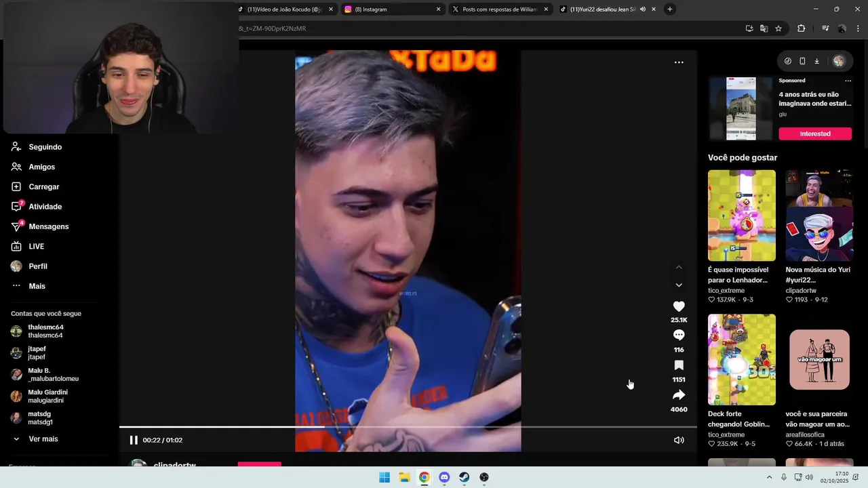Pause the playing video
868x488 pixels.
(x=134, y=440)
